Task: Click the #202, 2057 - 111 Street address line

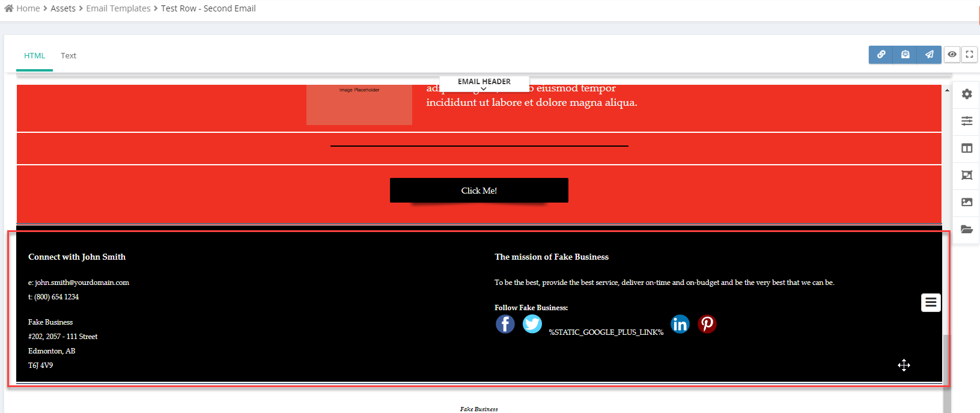Action: click(62, 337)
